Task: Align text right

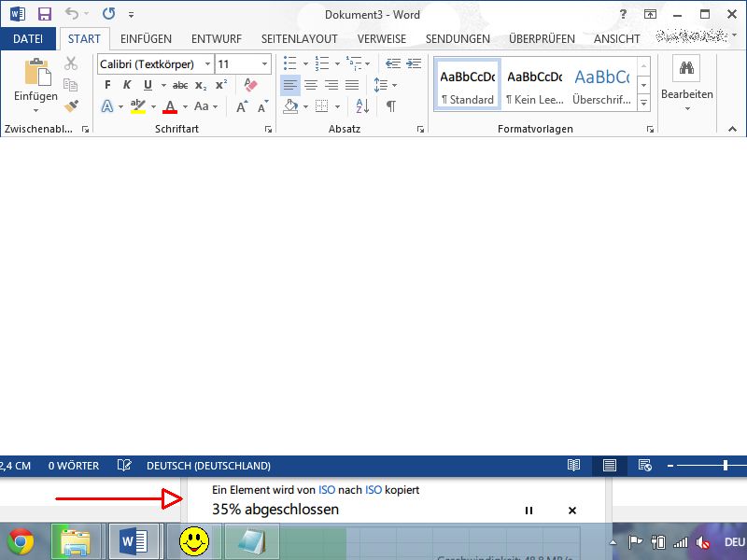Action: [331, 85]
